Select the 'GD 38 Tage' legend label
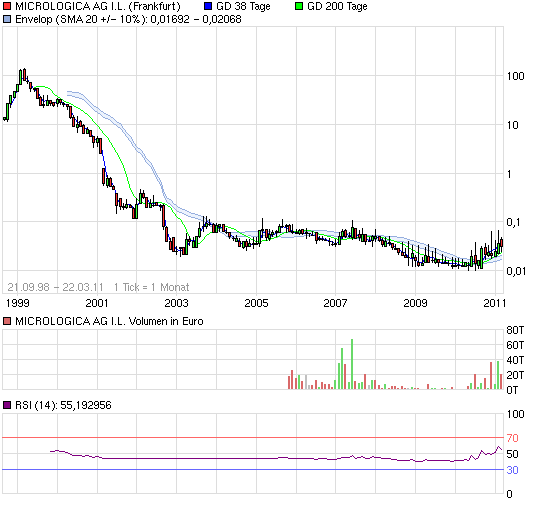The width and height of the screenshot is (545, 515). (x=243, y=6)
